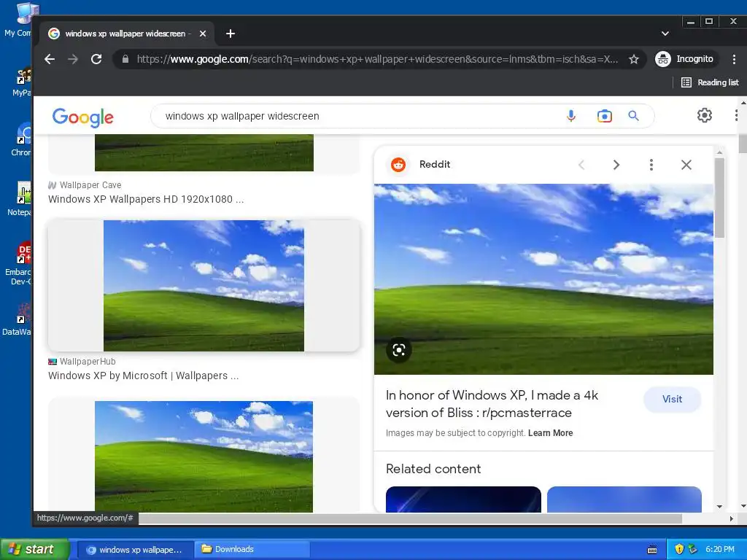The image size is (747, 560).
Task: Open Google settings gear
Action: tap(704, 115)
